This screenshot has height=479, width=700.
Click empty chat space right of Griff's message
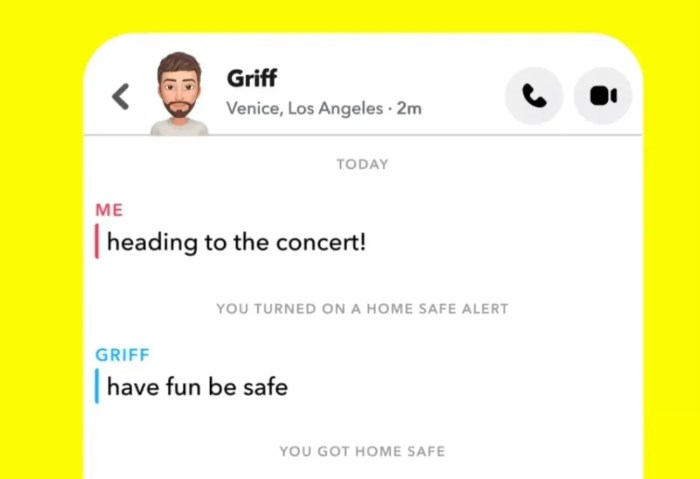click(464, 387)
